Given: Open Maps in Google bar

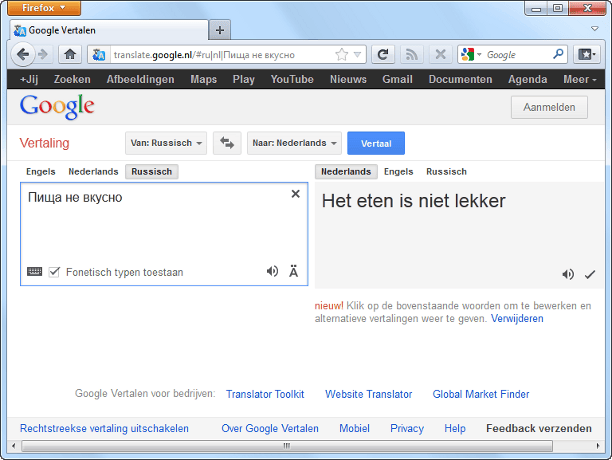Looking at the screenshot, I should [x=204, y=79].
